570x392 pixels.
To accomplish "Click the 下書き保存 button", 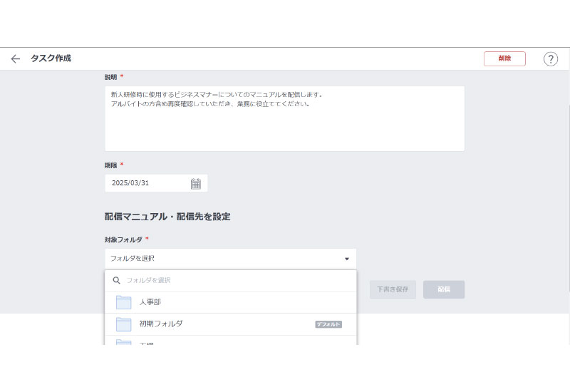I will pyautogui.click(x=392, y=289).
